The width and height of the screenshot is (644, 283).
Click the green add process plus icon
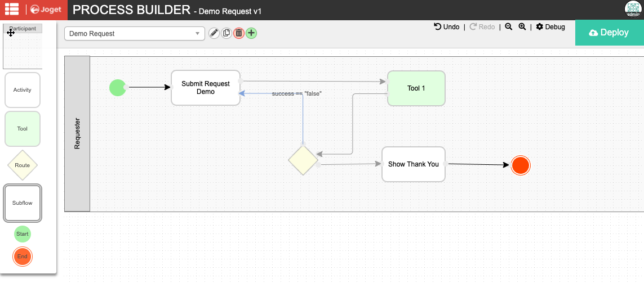tap(251, 33)
